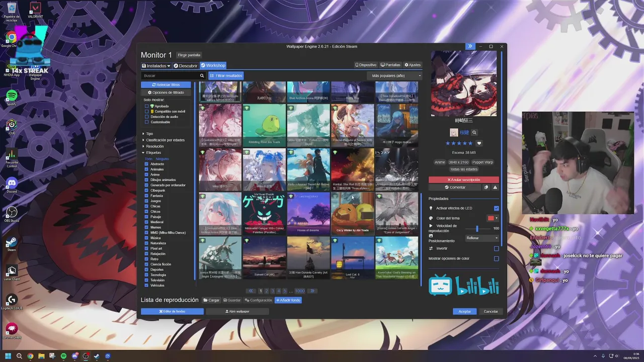Open Logitech G HUB desktop icon
This screenshot has width=644, height=362.
(x=11, y=302)
